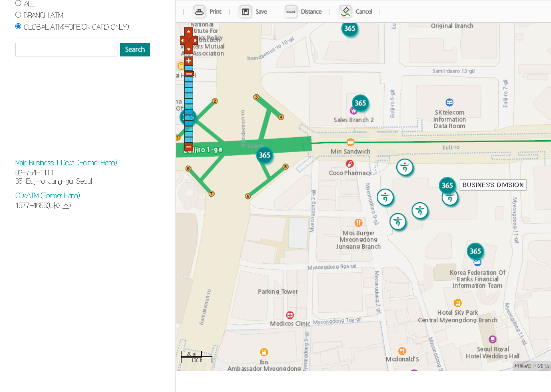Pan the map up with arrow
The height and width of the screenshot is (392, 551).
click(x=188, y=31)
